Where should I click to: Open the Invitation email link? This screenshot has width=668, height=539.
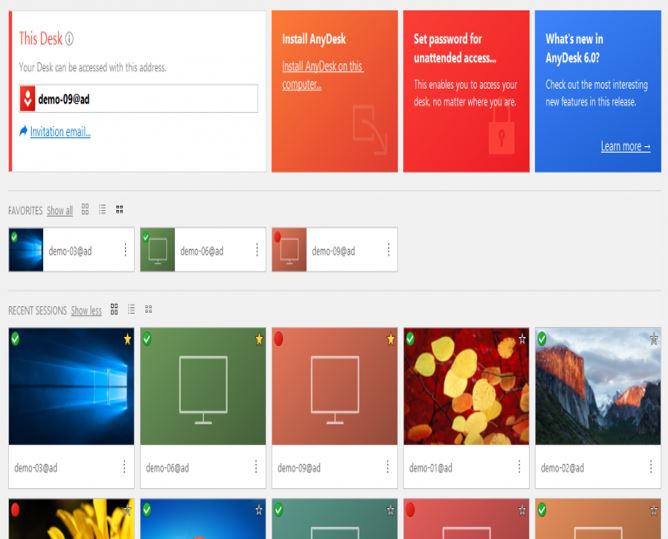pyautogui.click(x=60, y=132)
